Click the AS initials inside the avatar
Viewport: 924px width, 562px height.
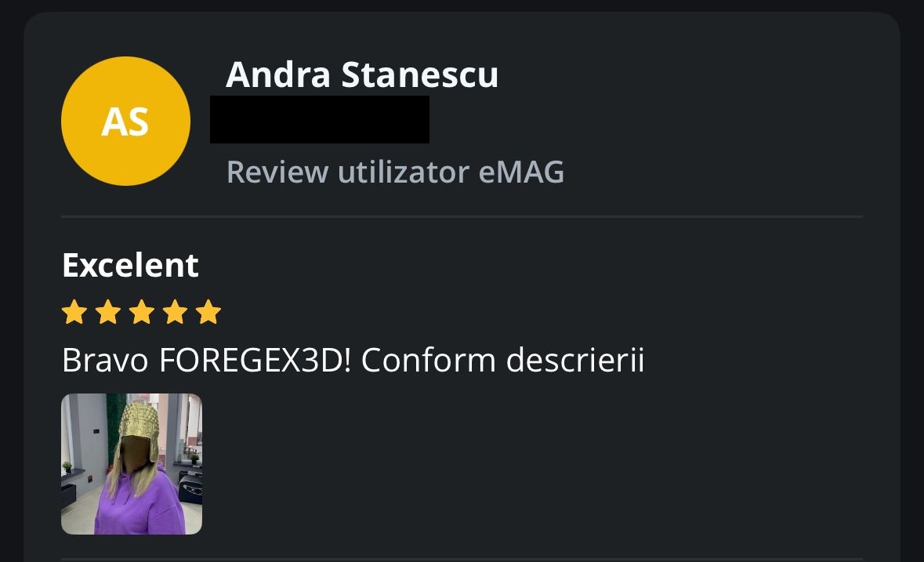[125, 122]
